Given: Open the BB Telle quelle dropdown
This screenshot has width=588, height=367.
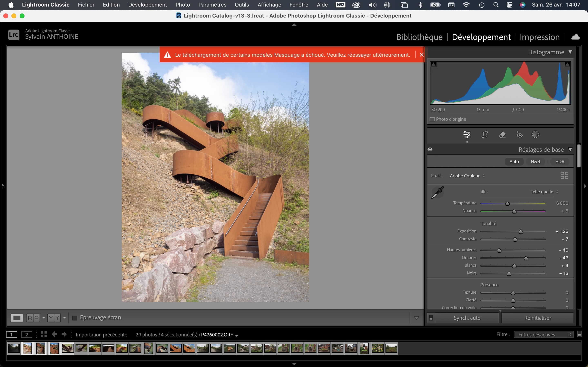Looking at the screenshot, I should 544,192.
